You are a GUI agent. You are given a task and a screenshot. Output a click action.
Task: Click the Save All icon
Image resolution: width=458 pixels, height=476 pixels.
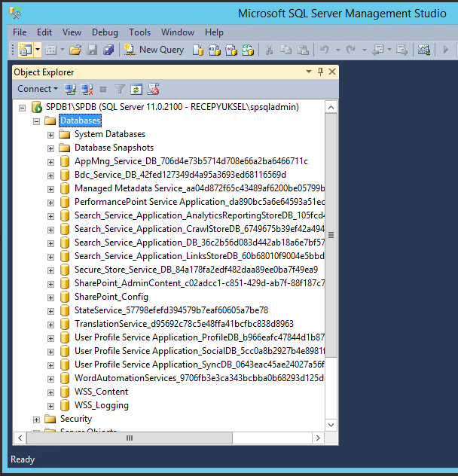click(x=108, y=50)
